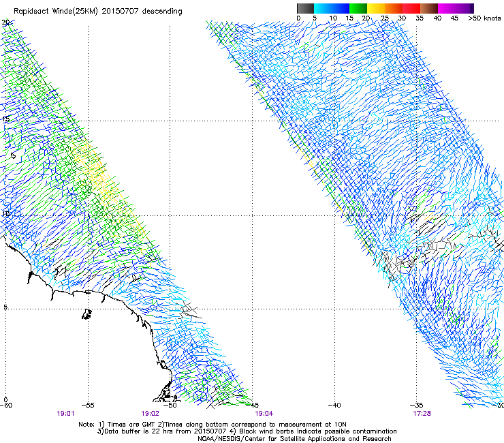504x443 pixels.
Task: Click the purple time stamp '19:01'
Action: 65,414
